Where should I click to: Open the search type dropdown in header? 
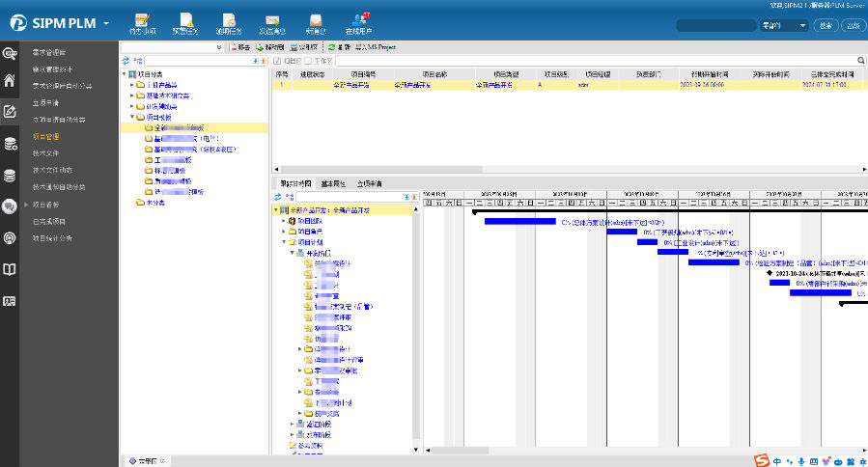click(783, 26)
